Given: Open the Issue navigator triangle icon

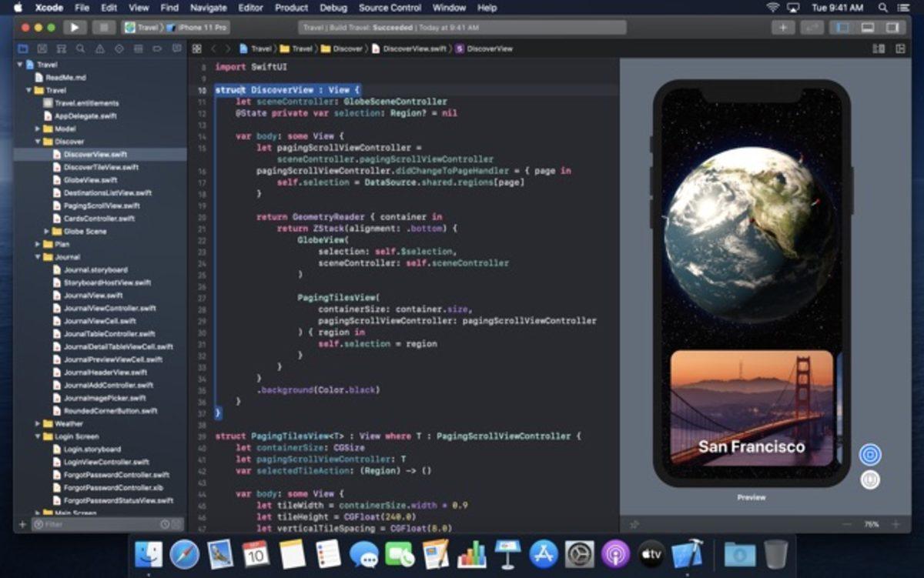Looking at the screenshot, I should [99, 48].
